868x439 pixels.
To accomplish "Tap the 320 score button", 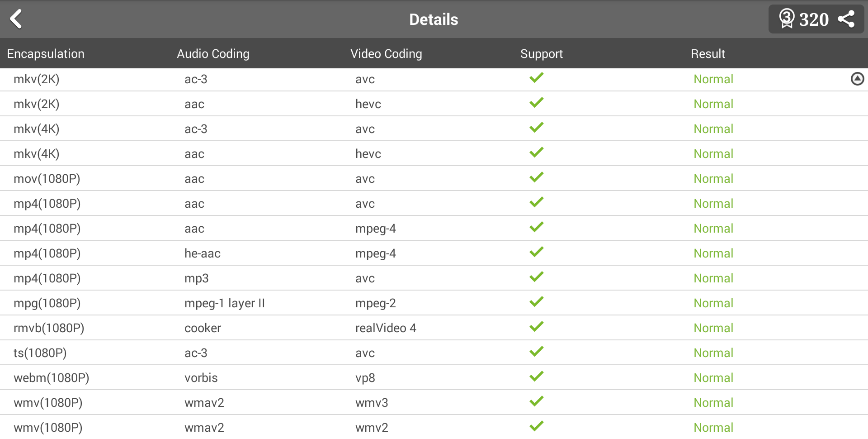I will point(814,19).
